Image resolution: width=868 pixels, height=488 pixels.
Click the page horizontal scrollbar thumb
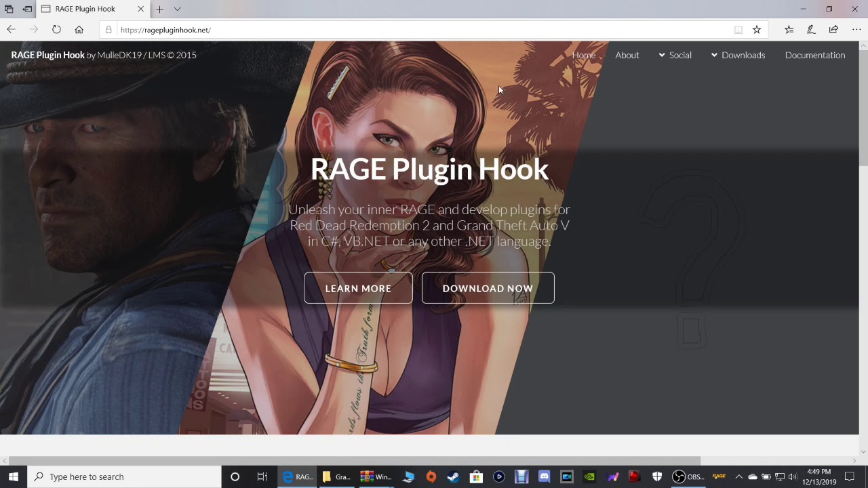[x=355, y=461]
